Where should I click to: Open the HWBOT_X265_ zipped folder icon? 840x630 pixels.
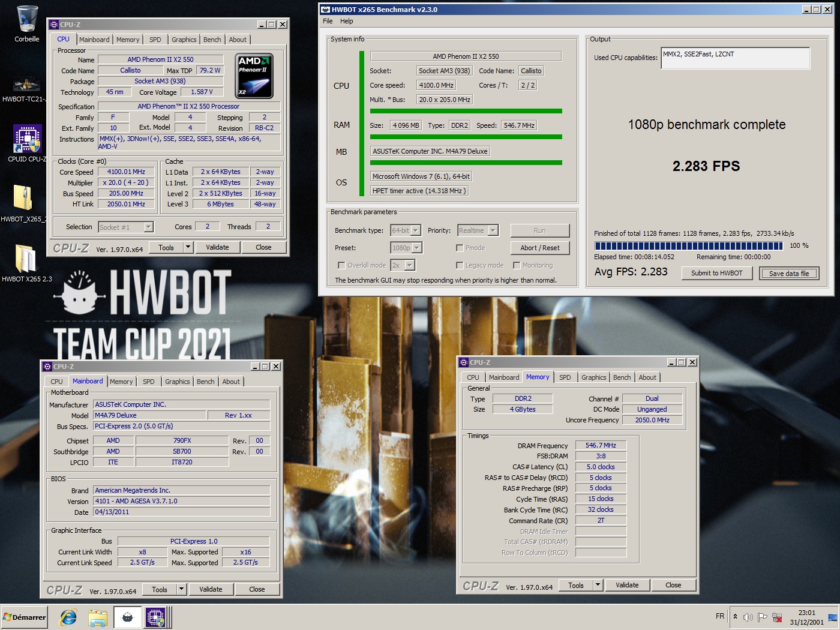[x=22, y=198]
